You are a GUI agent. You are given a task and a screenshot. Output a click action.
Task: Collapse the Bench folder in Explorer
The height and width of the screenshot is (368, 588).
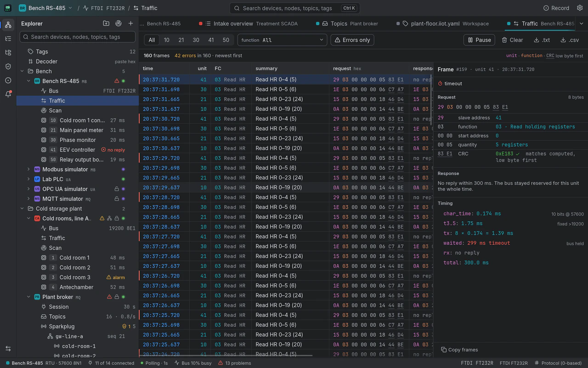[x=22, y=71]
